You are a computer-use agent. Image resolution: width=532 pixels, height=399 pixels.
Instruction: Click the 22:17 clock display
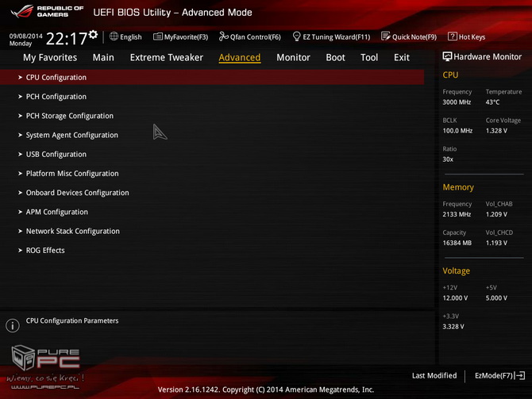[67, 39]
